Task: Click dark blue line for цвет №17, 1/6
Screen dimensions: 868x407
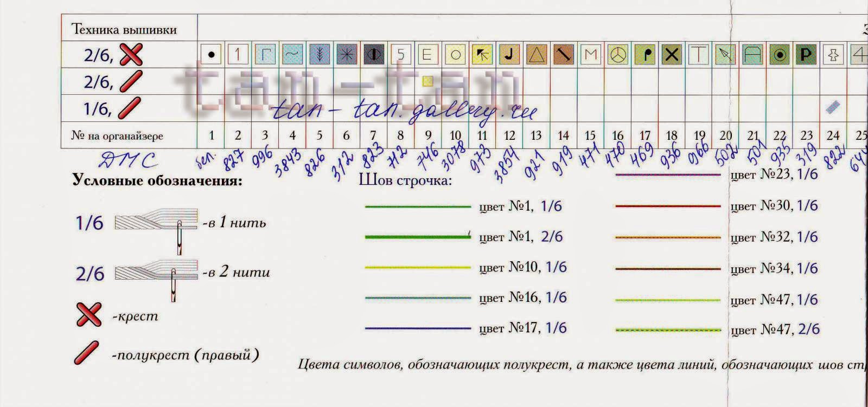Action: 418,328
